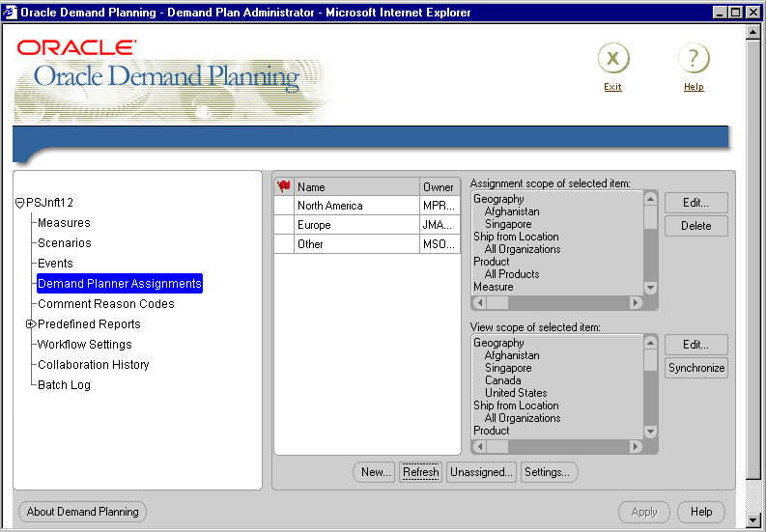Open the Help link under question mark
The image size is (766, 532).
tap(694, 87)
